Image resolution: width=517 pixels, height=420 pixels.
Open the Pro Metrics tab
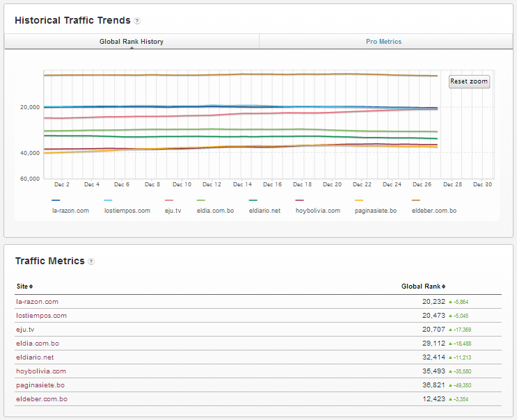click(x=383, y=42)
